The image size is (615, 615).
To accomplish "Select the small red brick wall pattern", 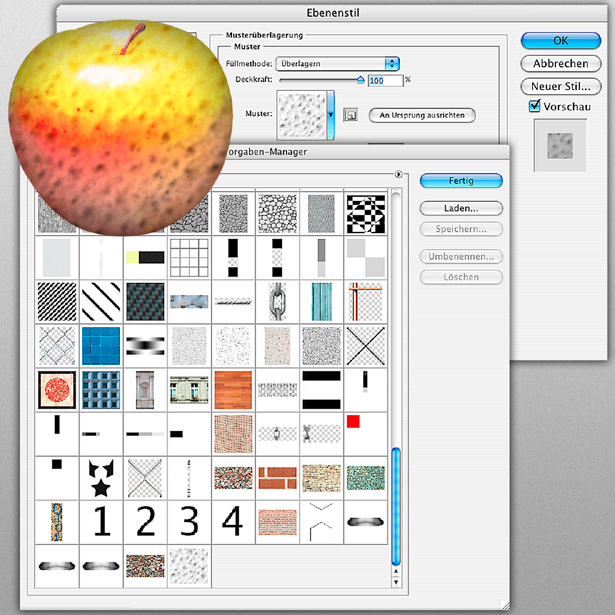I will [277, 522].
